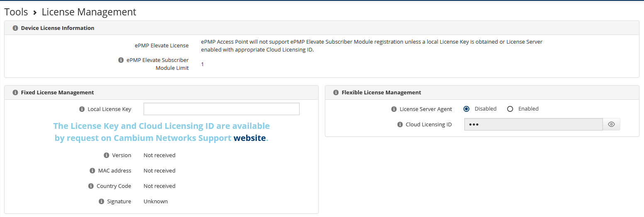The height and width of the screenshot is (217, 644).
Task: Click the Cloud Licensing ID password field
Action: [x=533, y=124]
